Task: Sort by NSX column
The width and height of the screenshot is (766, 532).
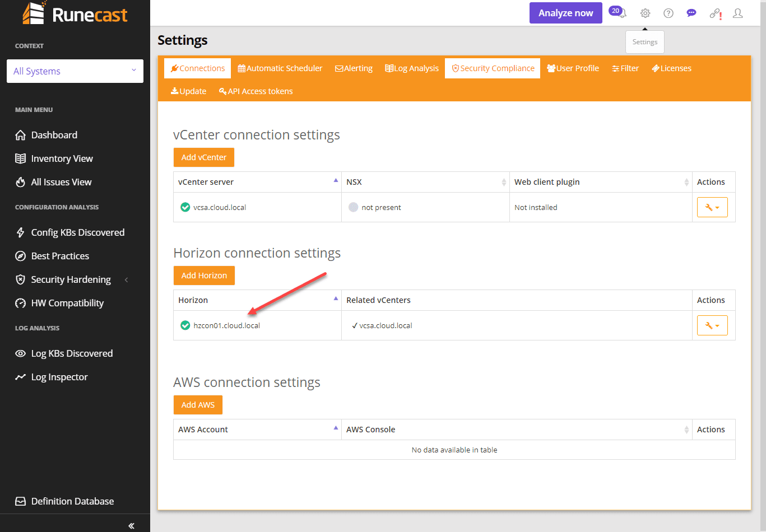Action: coord(426,182)
